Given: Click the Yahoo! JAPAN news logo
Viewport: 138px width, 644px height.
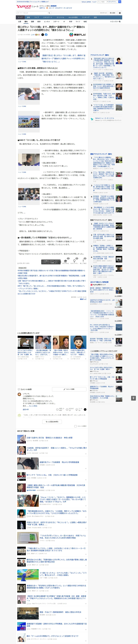Looking at the screenshot, I should 27,7.
